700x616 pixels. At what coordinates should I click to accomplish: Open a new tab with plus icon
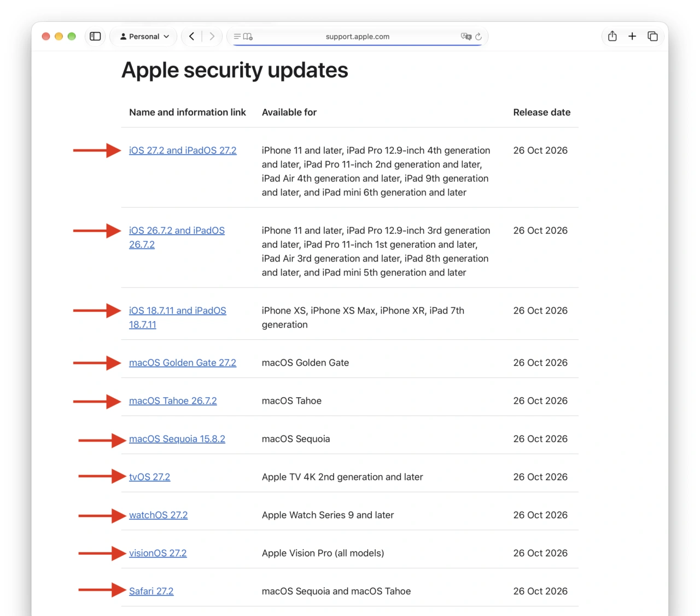632,36
